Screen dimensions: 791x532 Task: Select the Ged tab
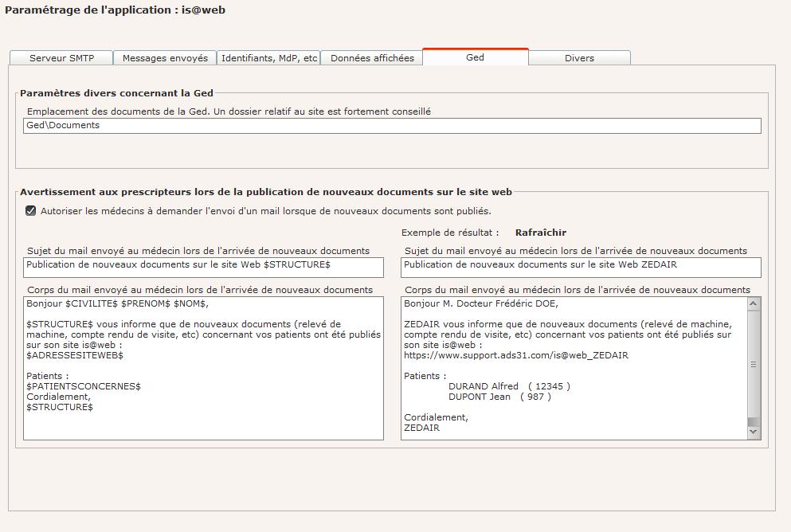pos(476,57)
